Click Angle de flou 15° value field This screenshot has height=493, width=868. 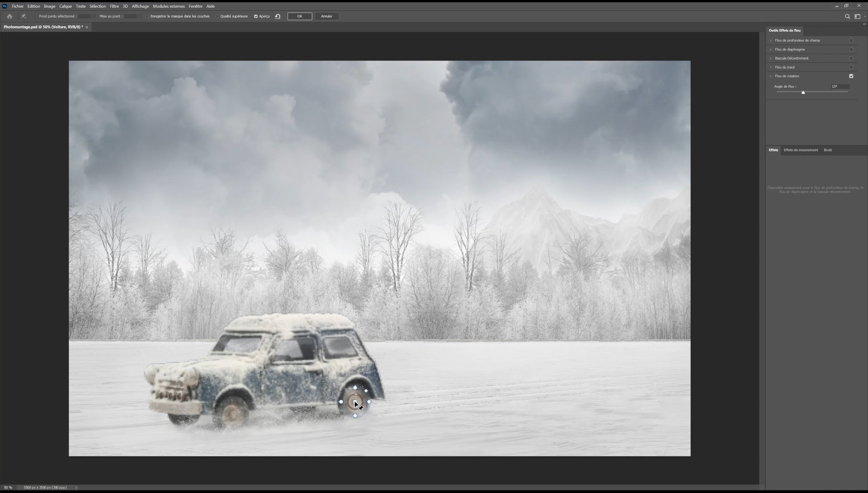840,86
